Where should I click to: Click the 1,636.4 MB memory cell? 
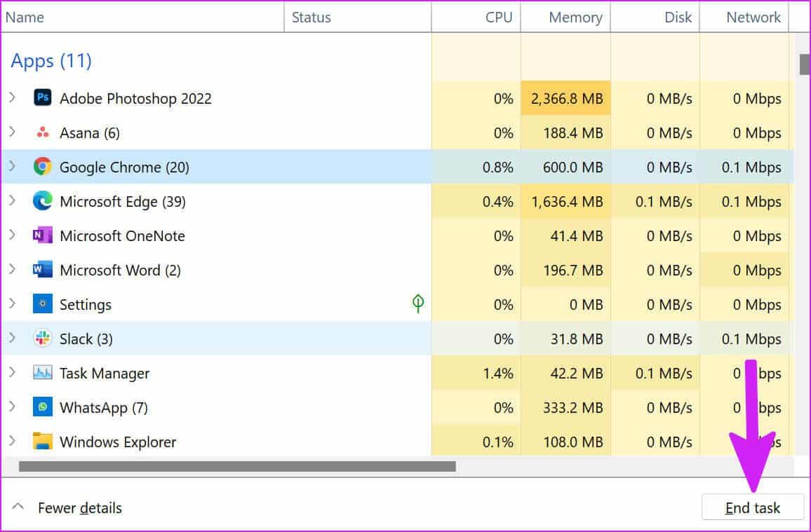click(565, 201)
